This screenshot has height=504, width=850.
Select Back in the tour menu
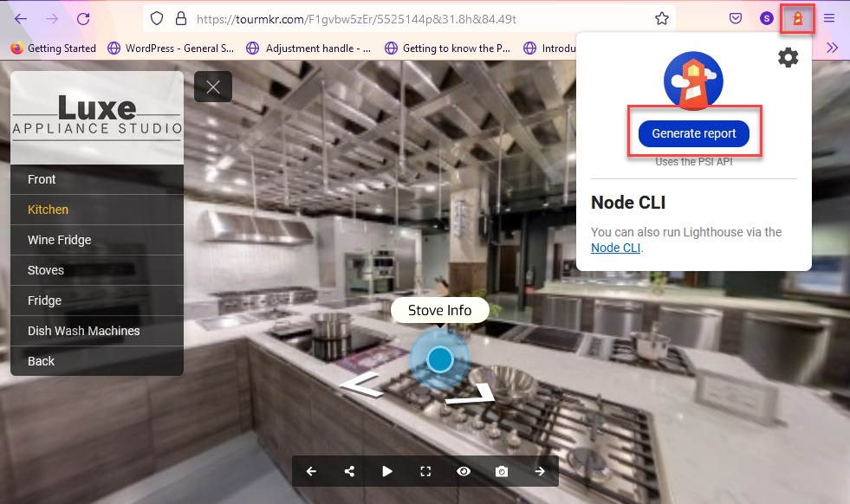tap(97, 361)
